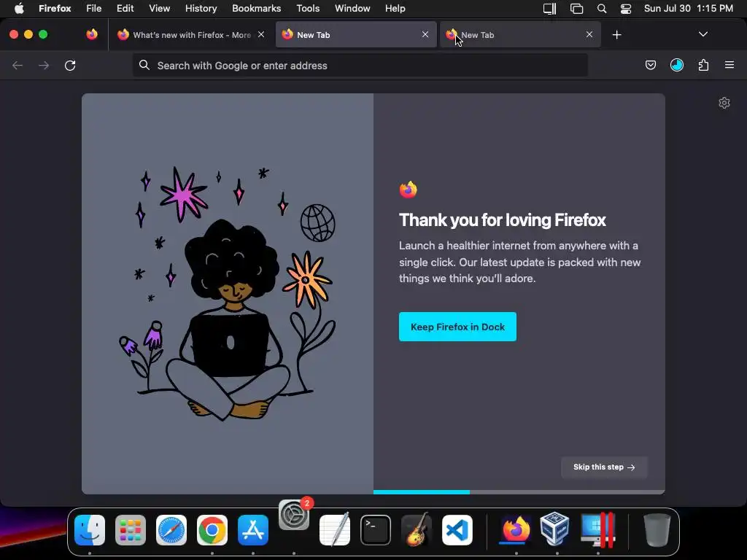747x560 pixels.
Task: Launch Google Chrome from the Dock
Action: pos(212,530)
